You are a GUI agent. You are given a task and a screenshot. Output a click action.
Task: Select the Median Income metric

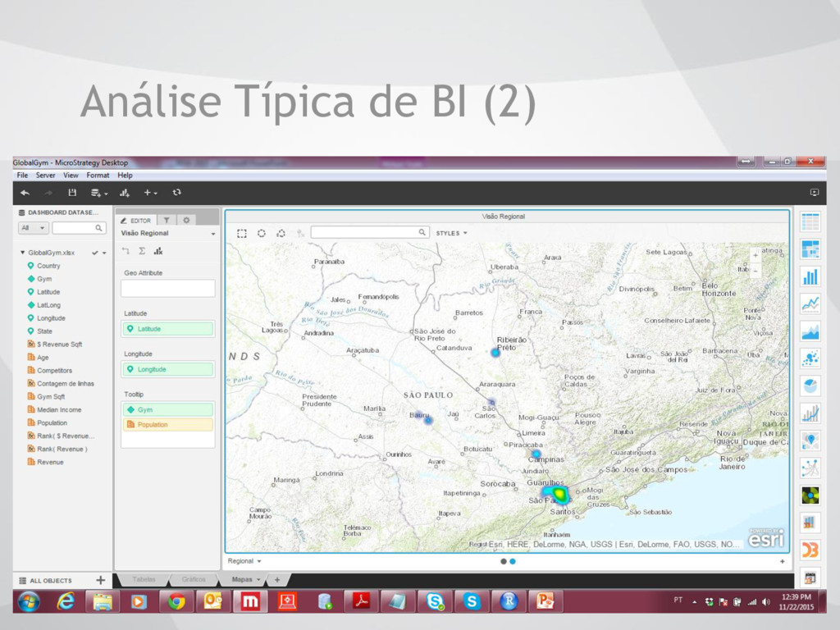coord(59,410)
